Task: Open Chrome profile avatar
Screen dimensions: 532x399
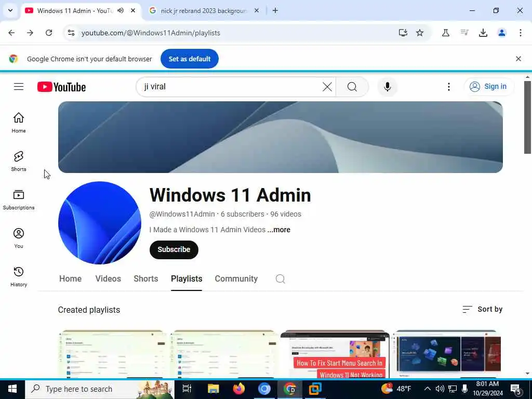Action: point(501,33)
